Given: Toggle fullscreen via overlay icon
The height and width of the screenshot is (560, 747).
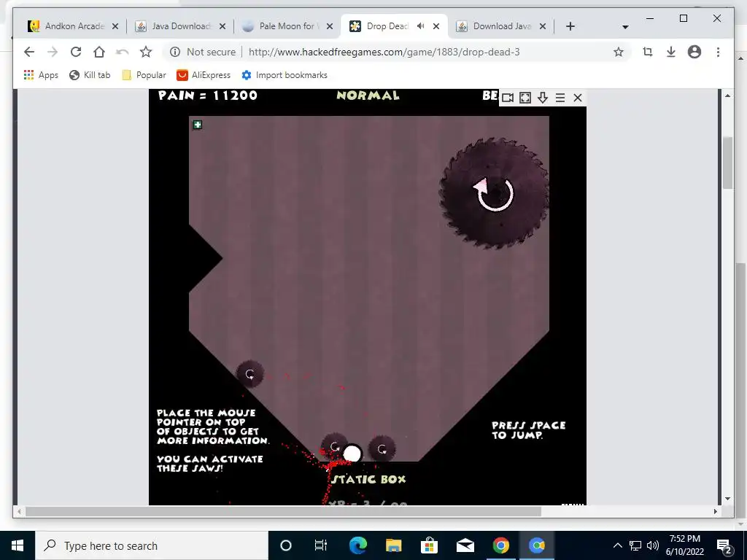Looking at the screenshot, I should 525,98.
